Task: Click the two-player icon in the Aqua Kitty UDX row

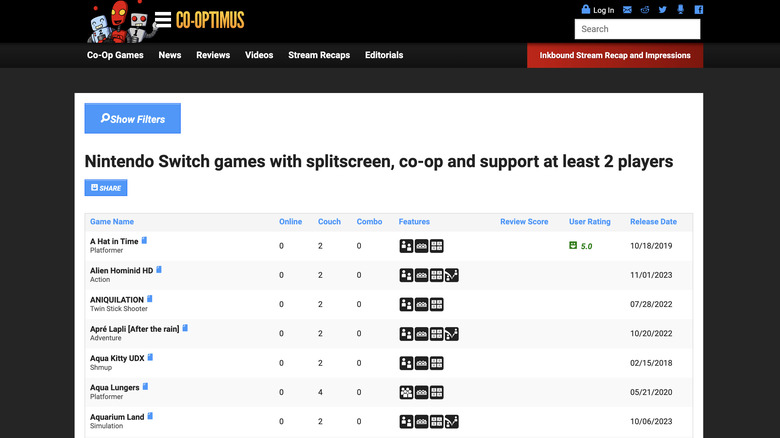Action: (406, 363)
